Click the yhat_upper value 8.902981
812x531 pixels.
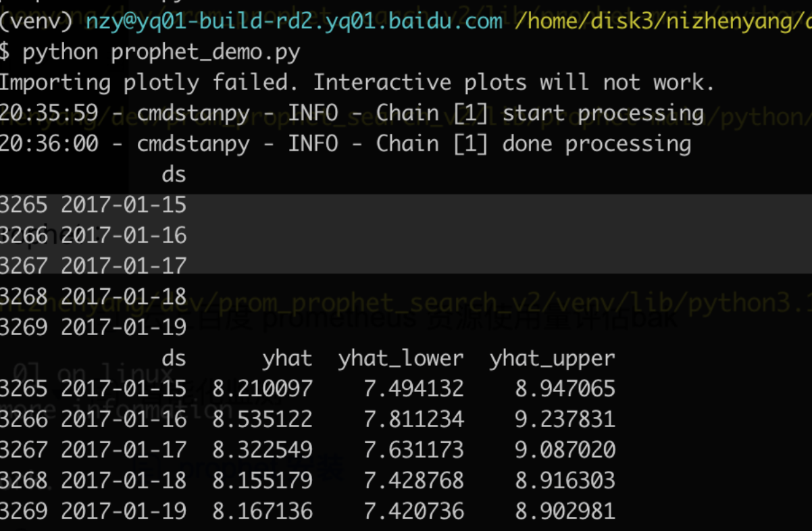(x=565, y=511)
